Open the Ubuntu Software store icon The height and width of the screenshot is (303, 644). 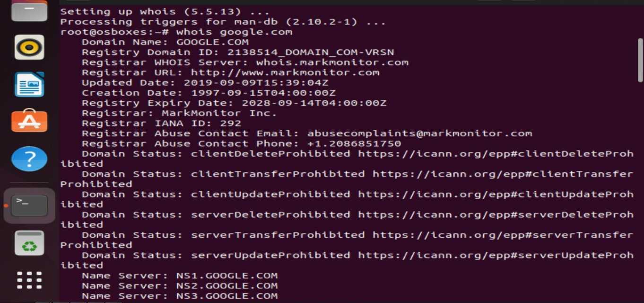pyautogui.click(x=29, y=121)
